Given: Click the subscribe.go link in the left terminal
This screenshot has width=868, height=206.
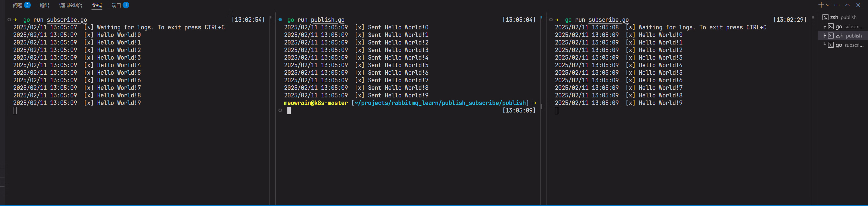Looking at the screenshot, I should pos(67,20).
